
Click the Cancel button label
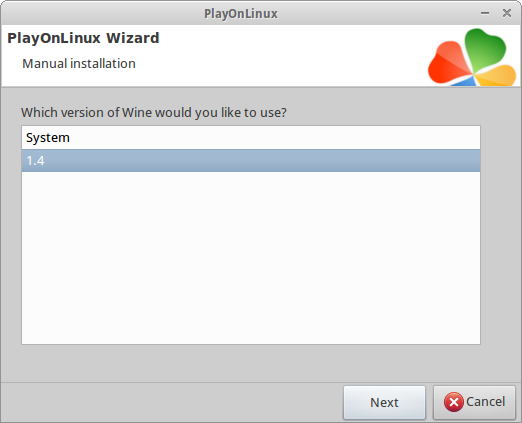[x=485, y=402]
